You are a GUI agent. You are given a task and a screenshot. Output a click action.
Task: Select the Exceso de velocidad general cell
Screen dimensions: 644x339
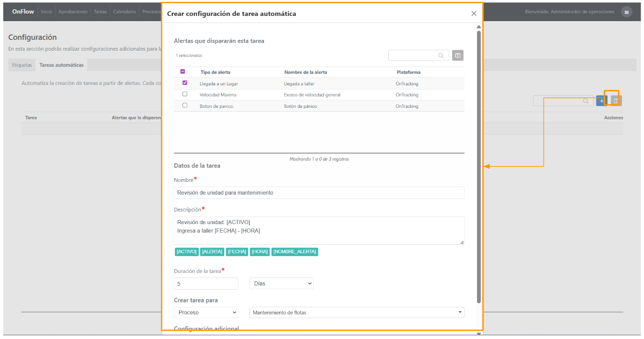(312, 95)
